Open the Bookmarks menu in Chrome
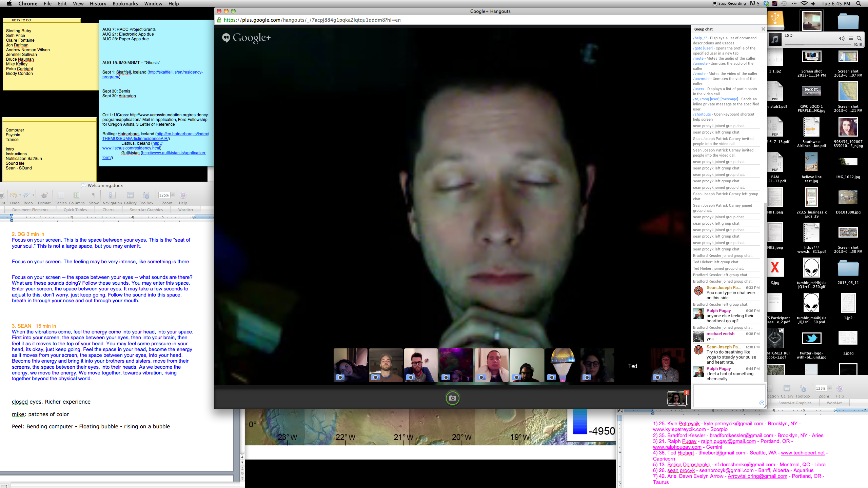Image resolution: width=868 pixels, height=488 pixels. click(125, 4)
